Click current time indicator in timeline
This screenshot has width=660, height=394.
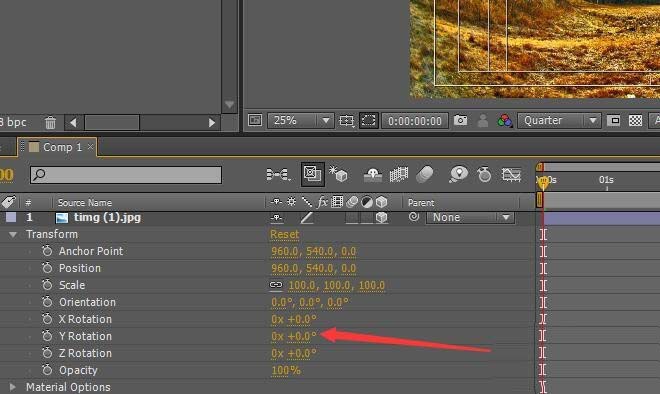click(x=543, y=182)
